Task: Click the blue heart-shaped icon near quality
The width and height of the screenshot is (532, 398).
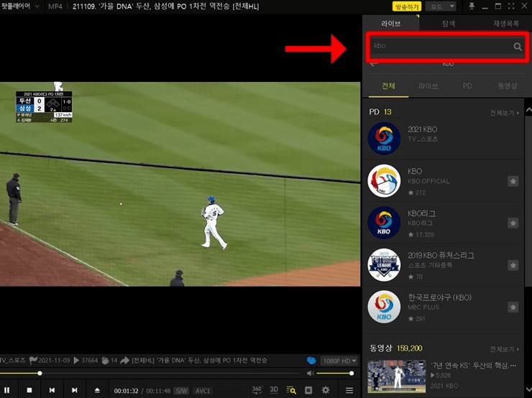Action: click(311, 361)
